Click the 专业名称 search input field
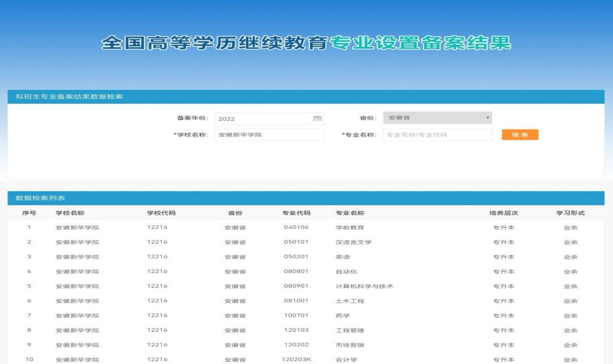Screen dimensions: 613x364 [437, 135]
